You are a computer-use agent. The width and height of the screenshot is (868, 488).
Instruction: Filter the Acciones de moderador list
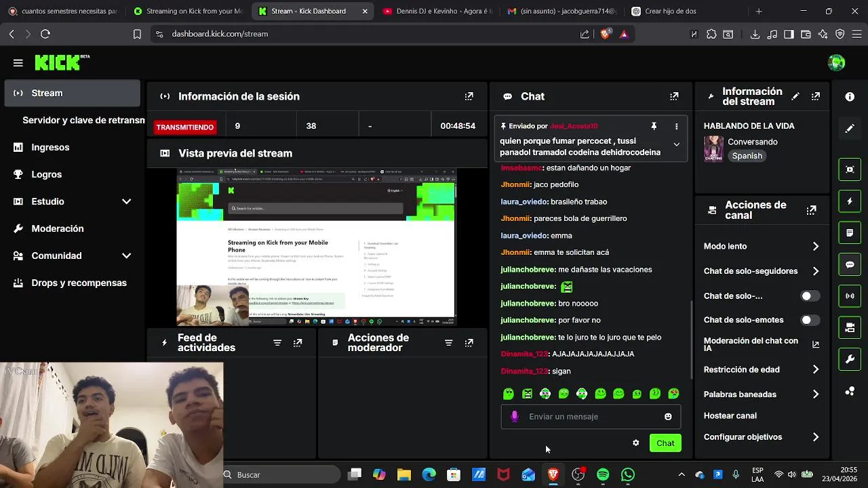(448, 343)
